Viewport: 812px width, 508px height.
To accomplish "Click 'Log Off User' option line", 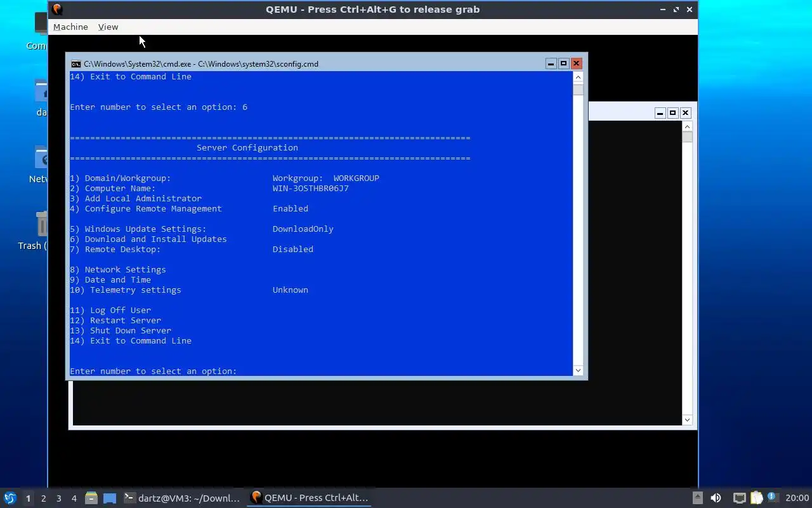I will click(110, 310).
